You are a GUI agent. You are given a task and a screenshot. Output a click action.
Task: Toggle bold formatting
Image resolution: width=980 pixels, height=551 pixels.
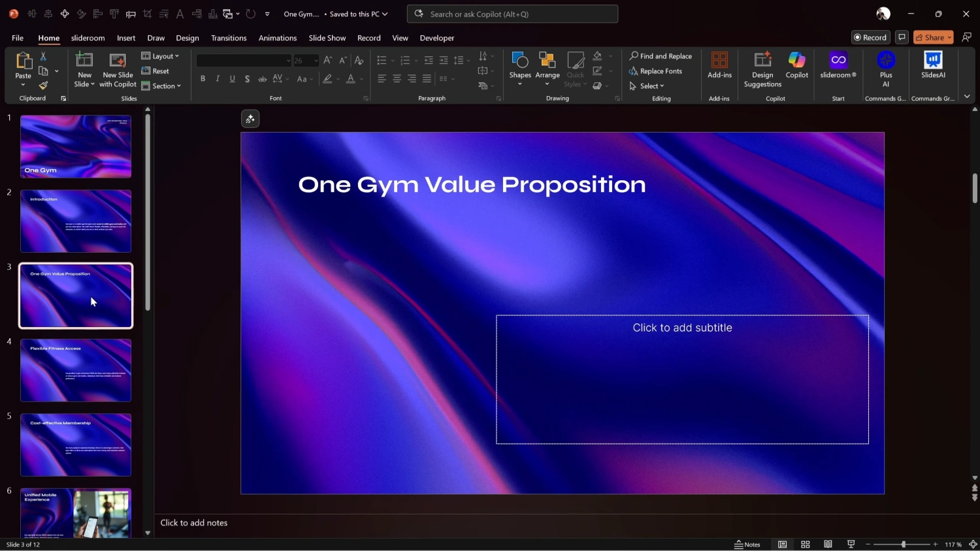tap(203, 79)
